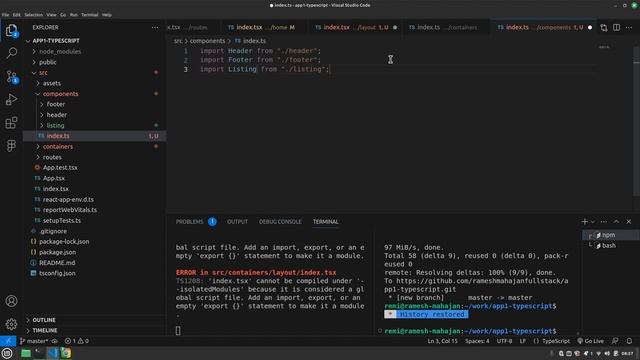The height and width of the screenshot is (360, 640).
Task: Open the Terminal menu
Action: click(x=89, y=15)
